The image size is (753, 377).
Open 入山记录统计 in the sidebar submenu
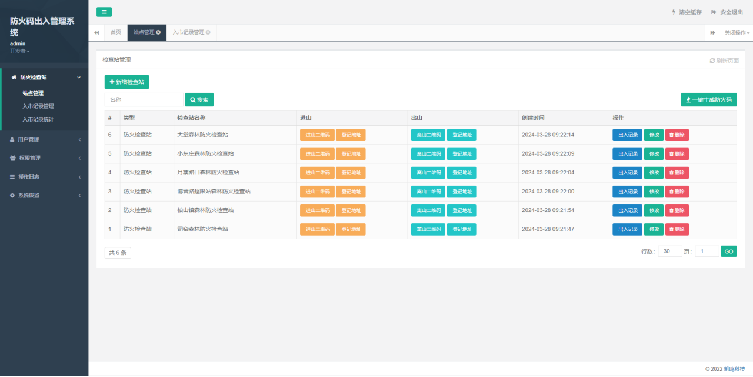(x=38, y=119)
